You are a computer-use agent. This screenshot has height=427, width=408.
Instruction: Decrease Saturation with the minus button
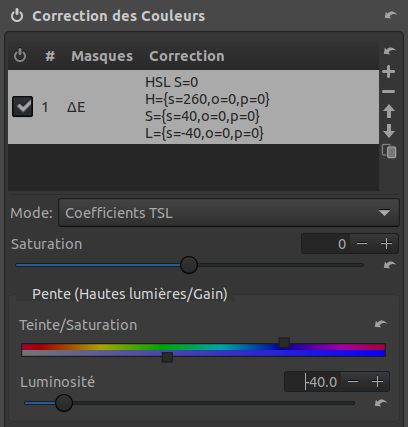[x=362, y=244]
